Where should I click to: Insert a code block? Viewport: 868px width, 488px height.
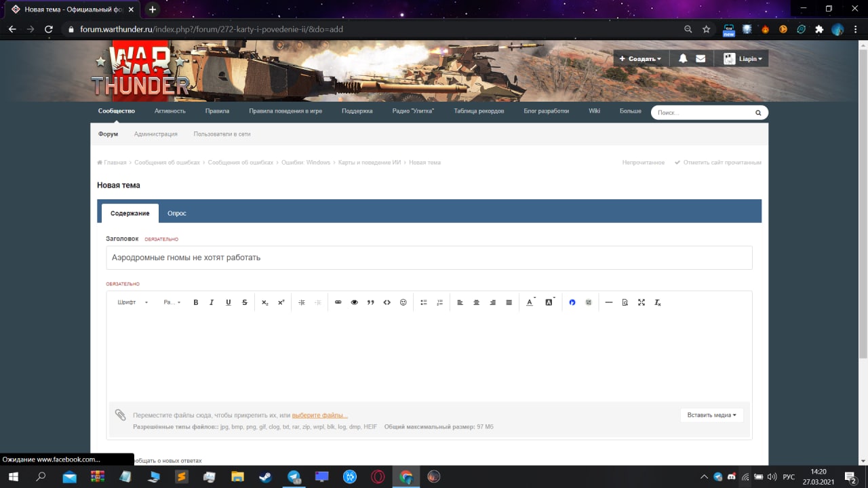point(387,302)
